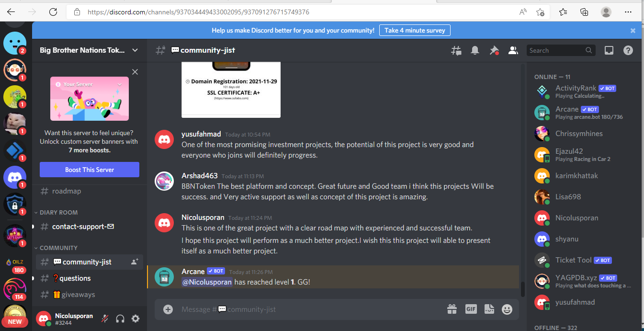This screenshot has width=644, height=331.
Task: Hide the member list
Action: point(513,50)
